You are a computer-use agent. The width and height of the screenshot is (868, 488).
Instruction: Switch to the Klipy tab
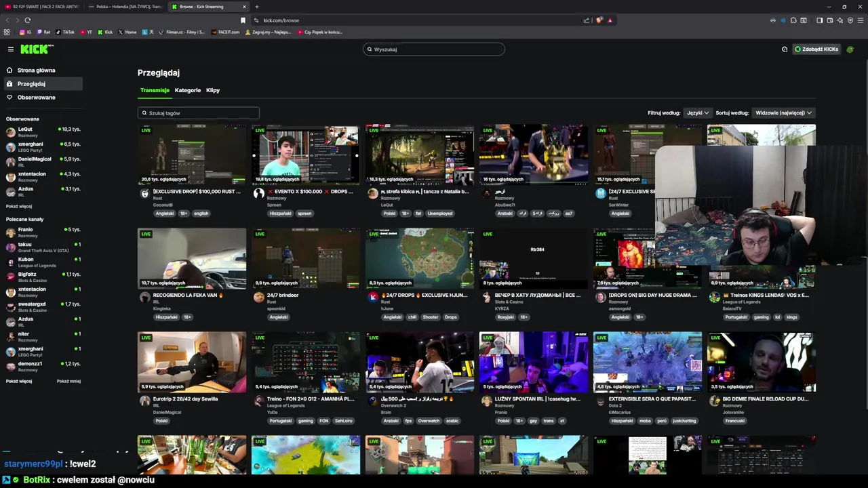(213, 90)
